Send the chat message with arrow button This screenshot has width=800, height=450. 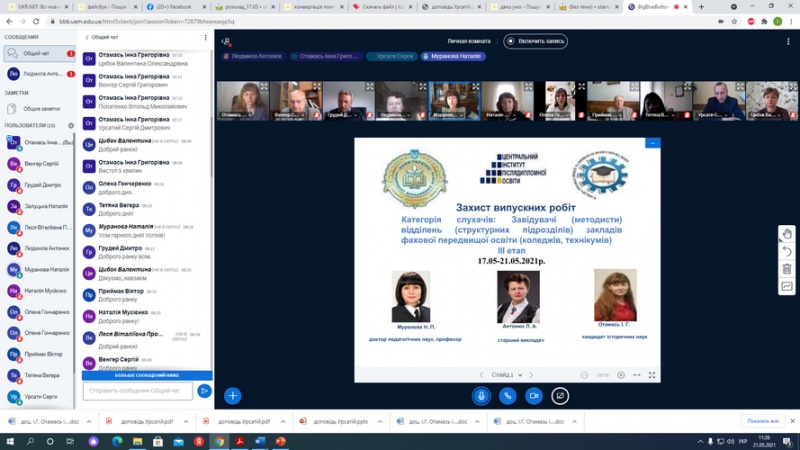[204, 391]
